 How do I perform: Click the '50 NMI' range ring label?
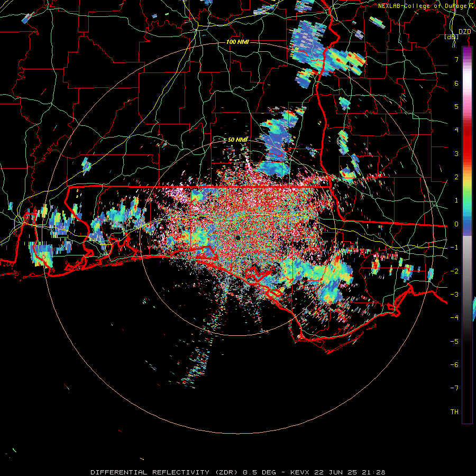pyautogui.click(x=237, y=140)
